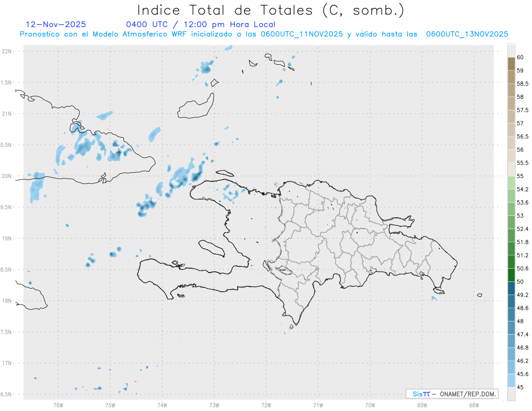Click the '46.8' colorbar label
This screenshot has height=411, width=532.
coord(523,348)
